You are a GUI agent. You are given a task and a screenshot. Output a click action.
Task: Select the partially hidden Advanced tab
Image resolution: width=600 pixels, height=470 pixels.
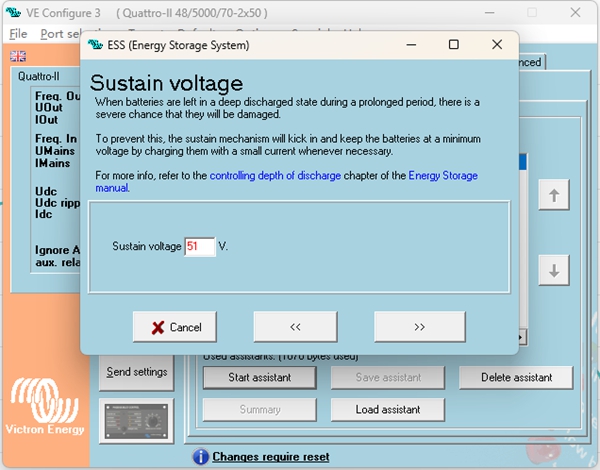coord(532,62)
